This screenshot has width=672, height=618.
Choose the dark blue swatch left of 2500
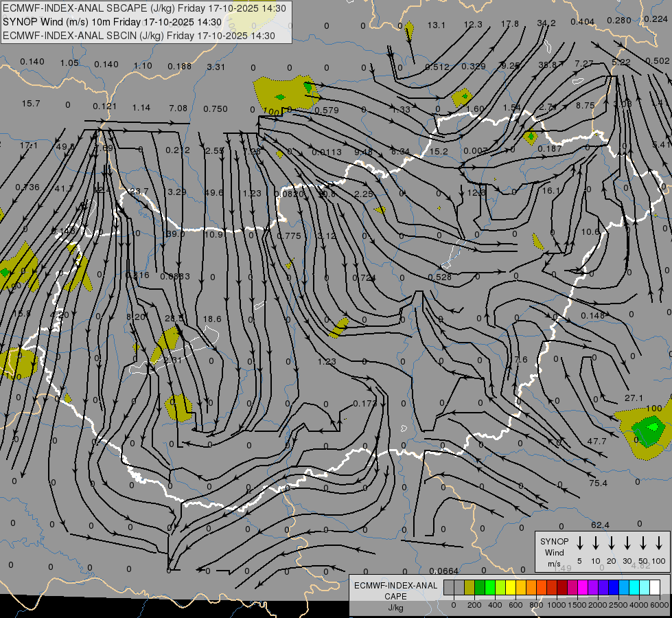tap(614, 587)
